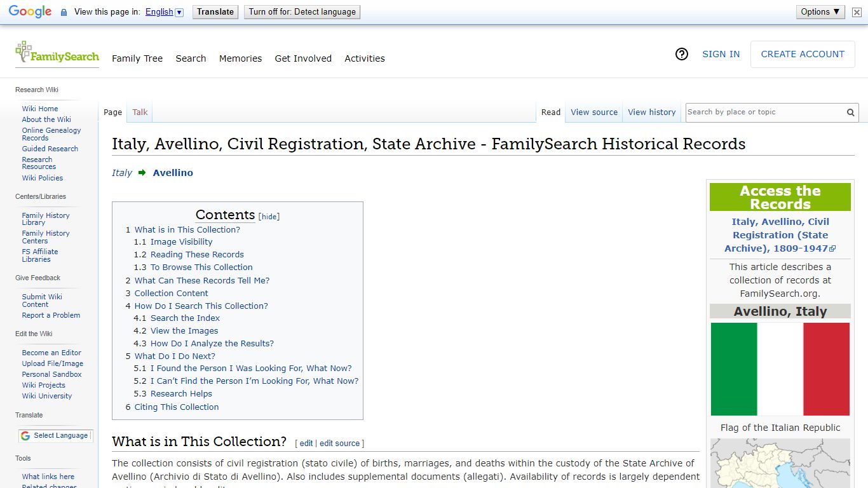Turn off translation for Detect language
Viewport: 868px width, 488px height.
coord(302,11)
